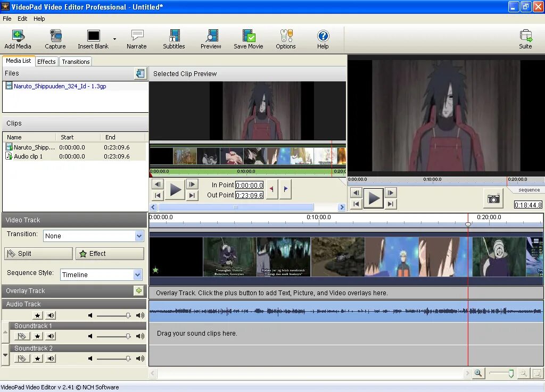Go to the sequence end
The image size is (545, 392).
[x=391, y=204]
